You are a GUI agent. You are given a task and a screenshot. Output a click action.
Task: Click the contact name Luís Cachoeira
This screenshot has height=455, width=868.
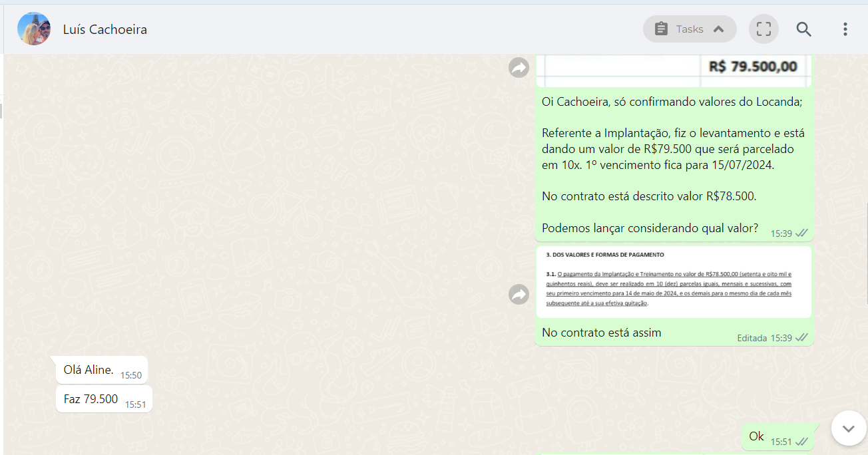click(x=105, y=29)
